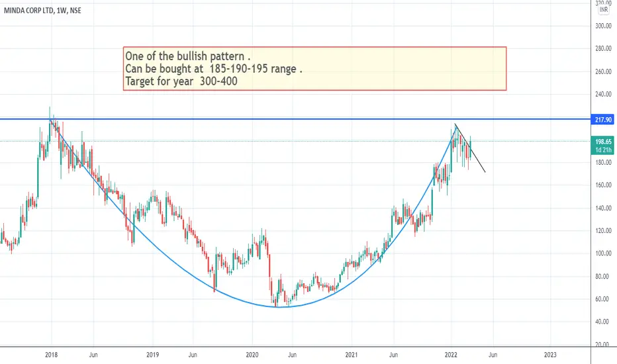Select the yellow bullish pattern note box
617x364 pixels.
[x=315, y=69]
